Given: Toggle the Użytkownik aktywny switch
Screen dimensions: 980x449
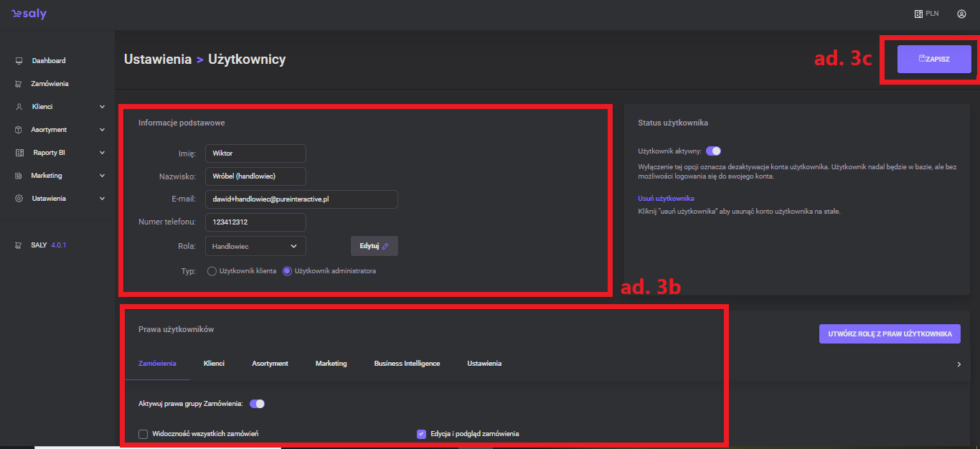Looking at the screenshot, I should [x=713, y=151].
